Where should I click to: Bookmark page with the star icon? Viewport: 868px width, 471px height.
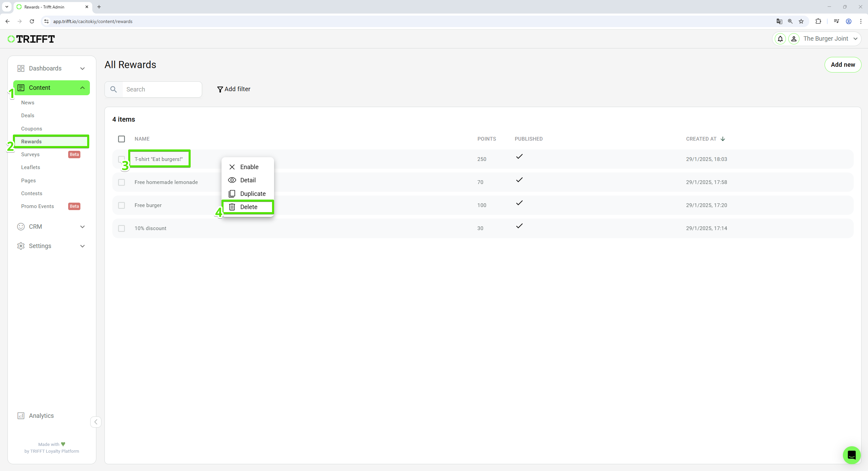coord(801,21)
